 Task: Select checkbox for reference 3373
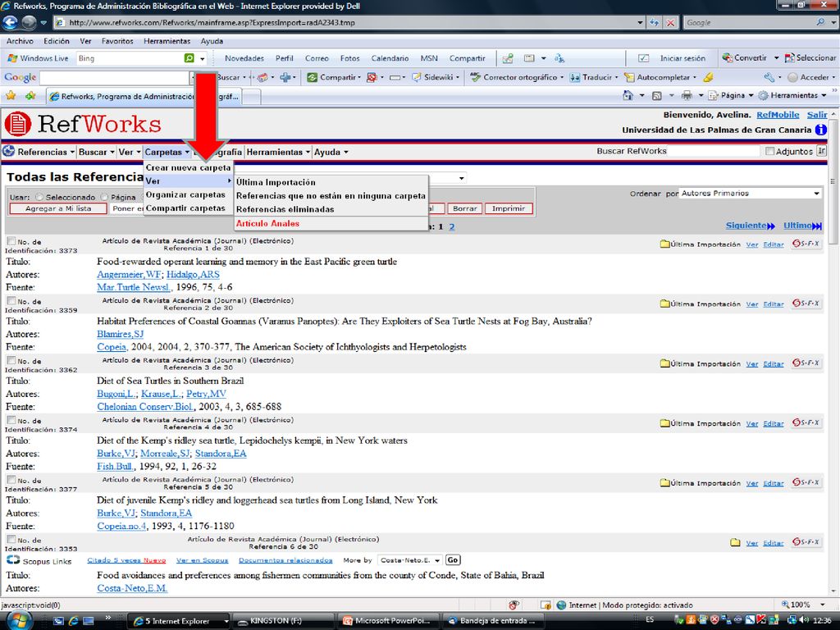(x=11, y=241)
